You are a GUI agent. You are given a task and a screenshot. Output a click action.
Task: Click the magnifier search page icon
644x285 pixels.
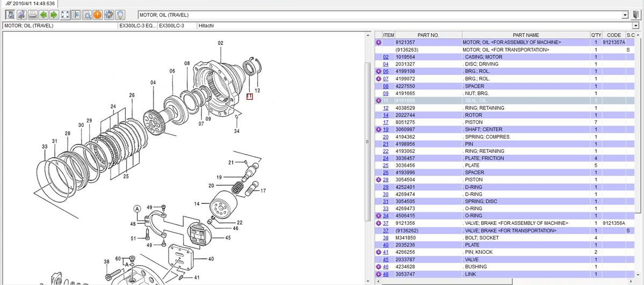tap(87, 15)
